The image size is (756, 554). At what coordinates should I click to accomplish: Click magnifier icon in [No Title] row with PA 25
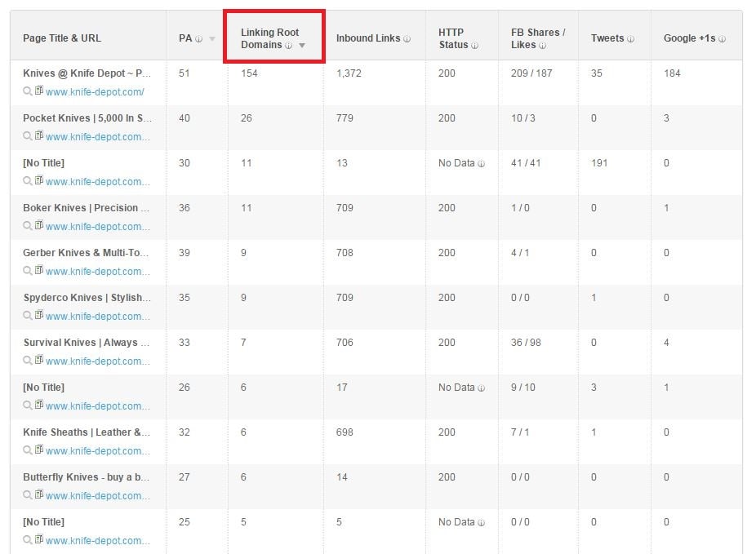(x=28, y=539)
